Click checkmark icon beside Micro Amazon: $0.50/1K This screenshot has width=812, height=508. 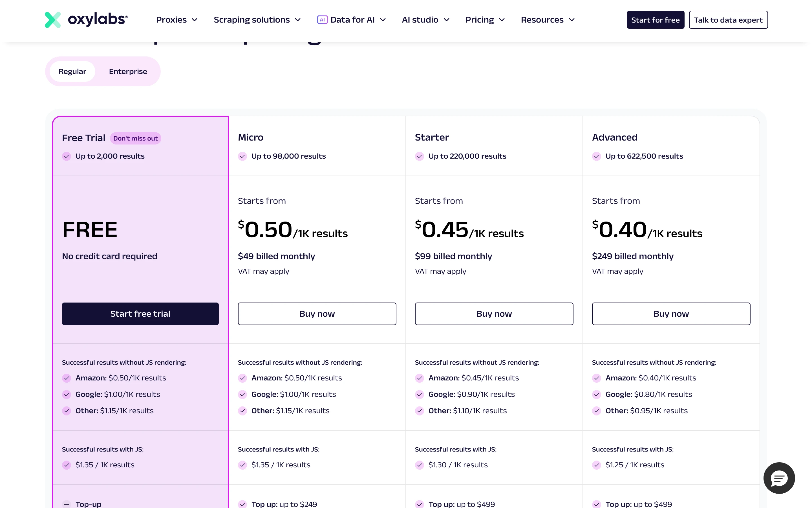pyautogui.click(x=242, y=378)
